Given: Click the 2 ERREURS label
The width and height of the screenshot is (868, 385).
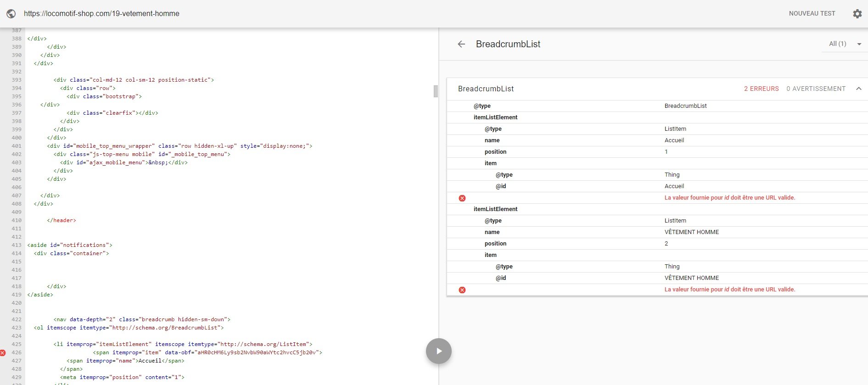Looking at the screenshot, I should tap(762, 89).
